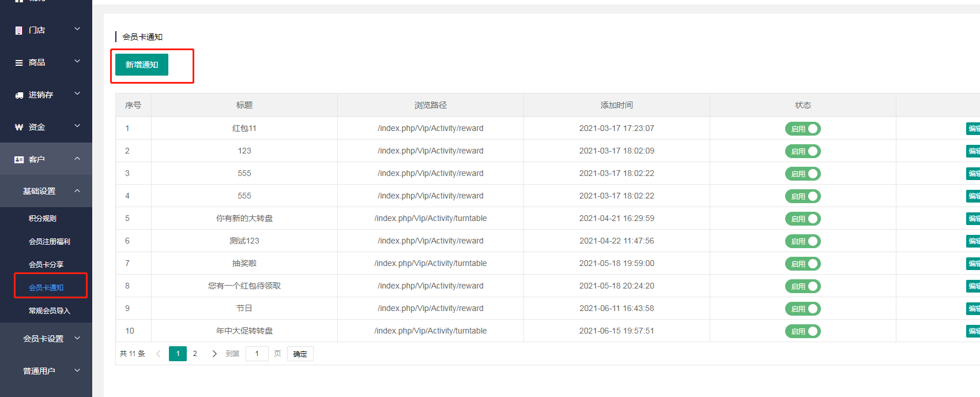This screenshot has height=397, width=980.
Task: Click the 标题 column header
Action: [x=244, y=105]
